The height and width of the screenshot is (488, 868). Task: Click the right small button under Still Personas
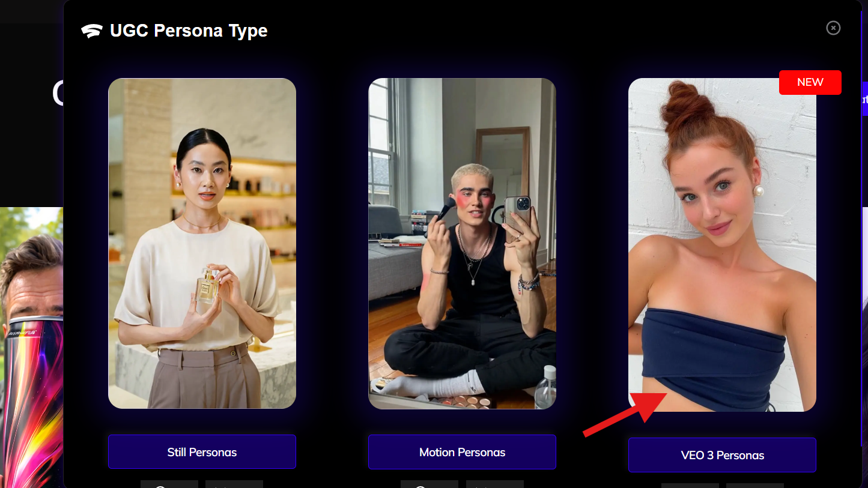(x=234, y=484)
